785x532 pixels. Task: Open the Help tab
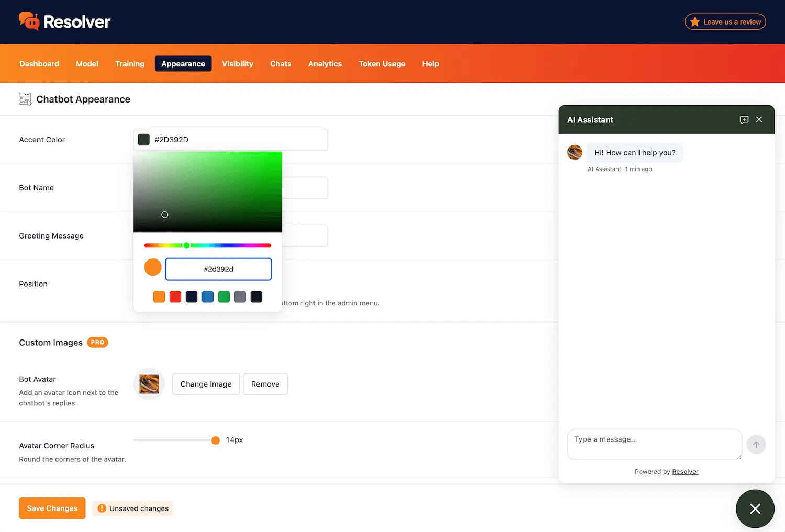[x=431, y=64]
